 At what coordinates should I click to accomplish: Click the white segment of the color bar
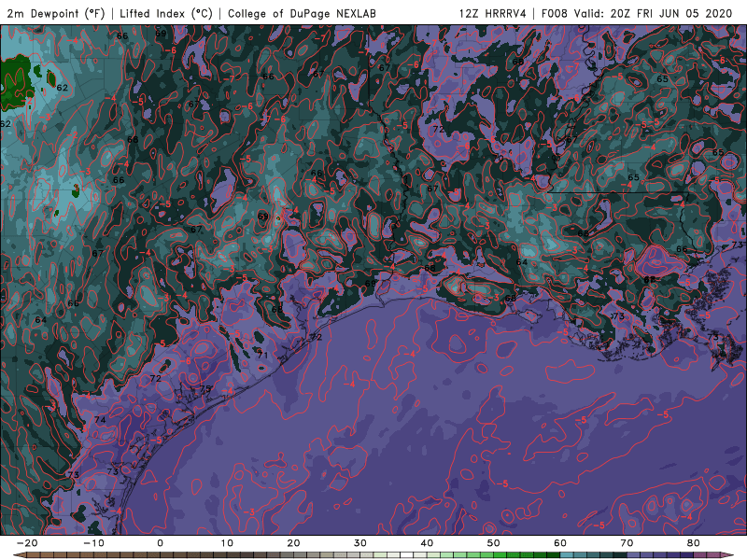pos(407,554)
